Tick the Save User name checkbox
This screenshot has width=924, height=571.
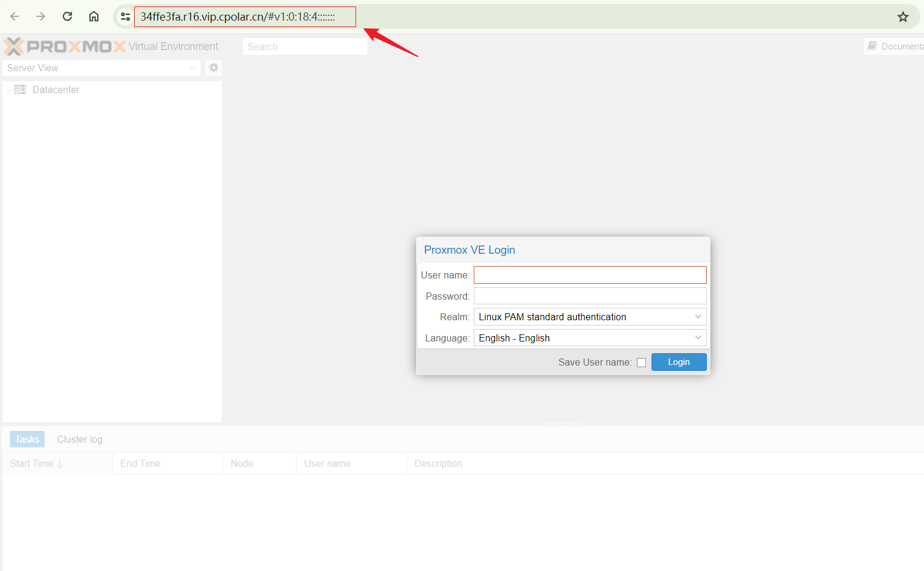point(642,363)
